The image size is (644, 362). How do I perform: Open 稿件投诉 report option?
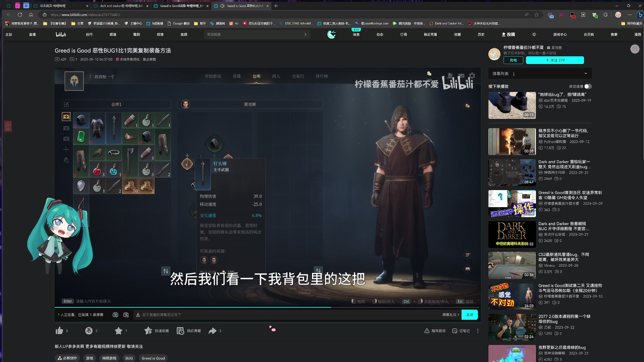pos(435,331)
